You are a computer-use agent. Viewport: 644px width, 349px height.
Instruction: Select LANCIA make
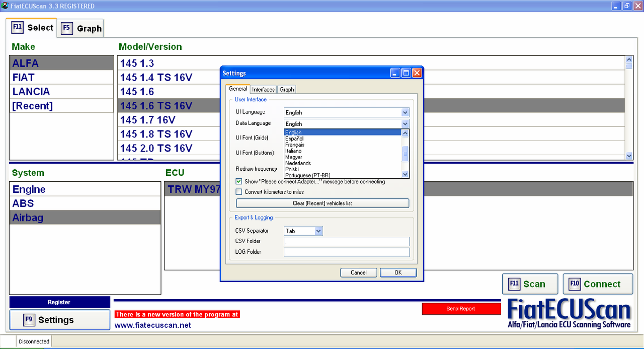pyautogui.click(x=61, y=91)
